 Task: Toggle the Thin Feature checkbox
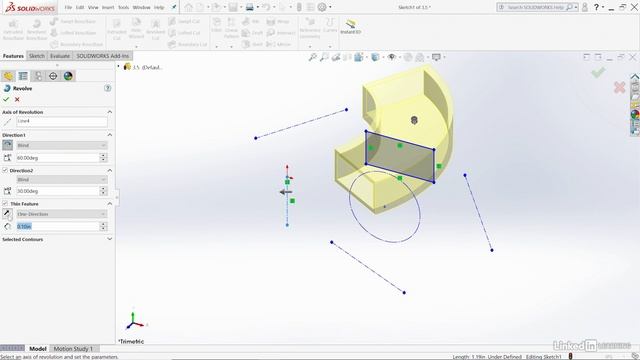click(5, 203)
